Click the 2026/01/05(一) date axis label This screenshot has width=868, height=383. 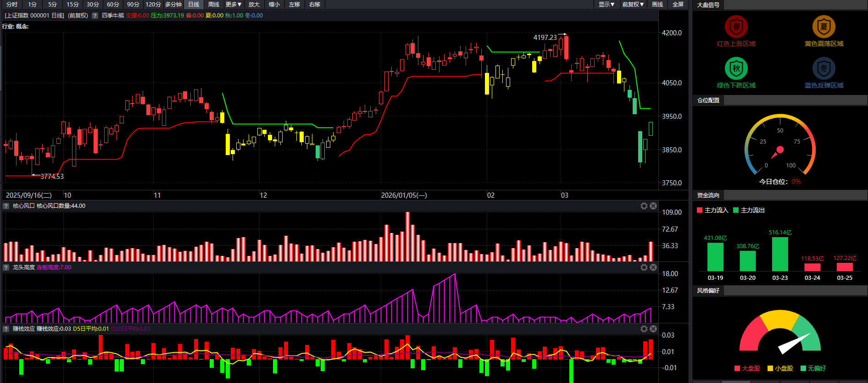(x=404, y=195)
